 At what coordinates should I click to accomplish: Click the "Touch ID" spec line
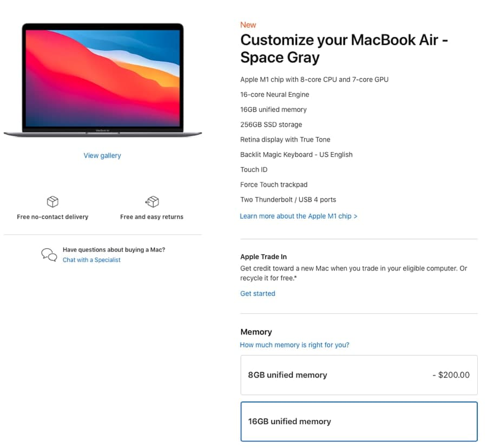click(x=254, y=169)
